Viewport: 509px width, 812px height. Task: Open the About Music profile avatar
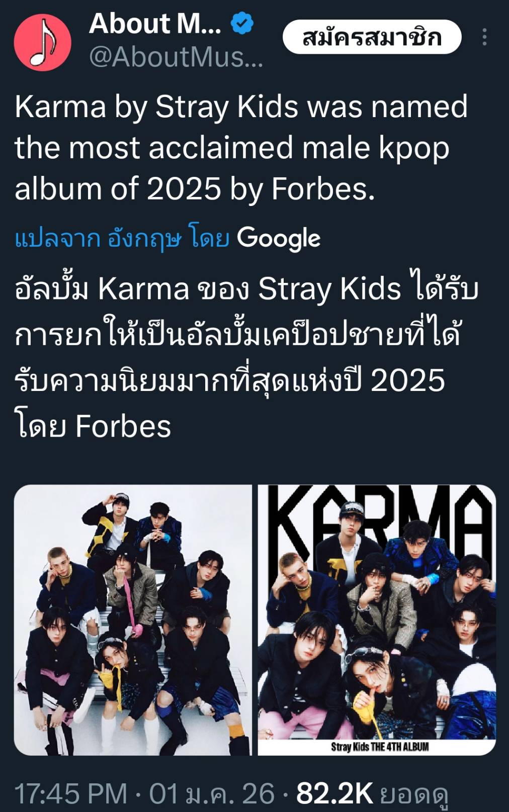click(42, 43)
